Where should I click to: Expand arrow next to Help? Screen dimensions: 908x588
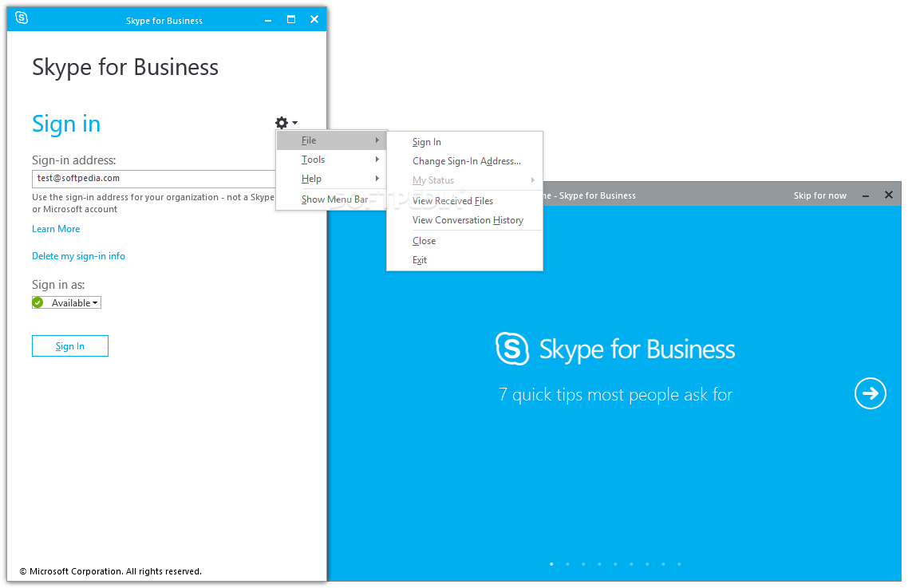click(x=377, y=179)
